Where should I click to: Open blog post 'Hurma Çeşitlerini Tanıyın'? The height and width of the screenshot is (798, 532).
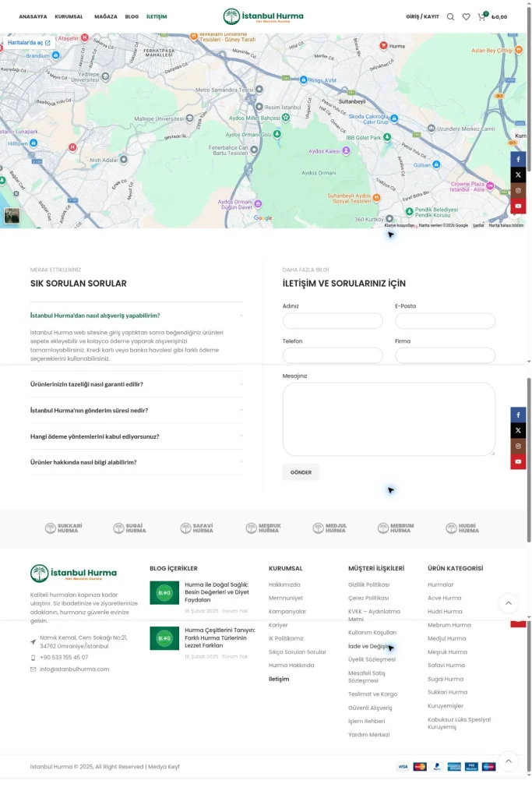tap(220, 637)
